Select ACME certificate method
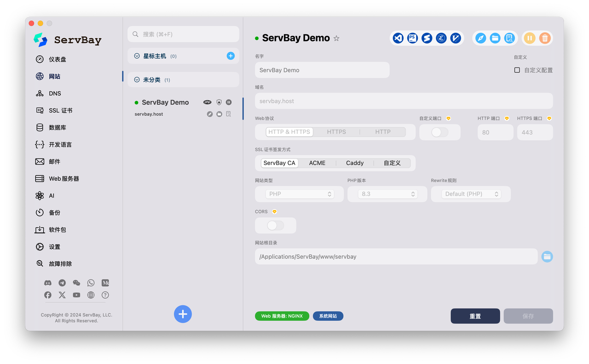The image size is (589, 364). [317, 163]
